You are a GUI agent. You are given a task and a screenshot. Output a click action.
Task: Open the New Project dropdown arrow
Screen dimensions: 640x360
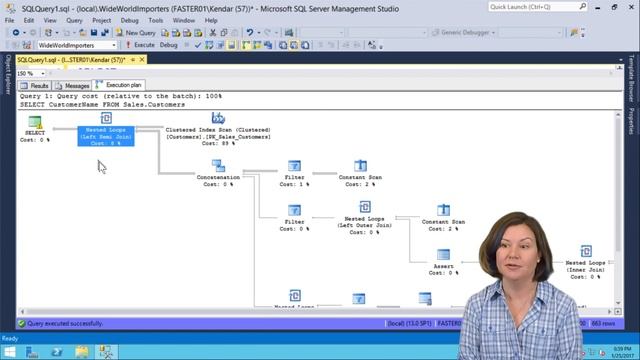[x=57, y=33]
